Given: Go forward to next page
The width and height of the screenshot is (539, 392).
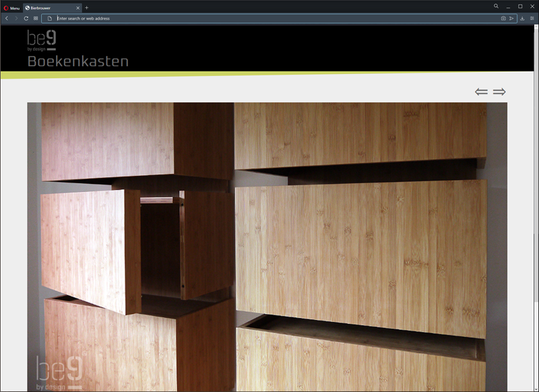Looking at the screenshot, I should [x=16, y=18].
